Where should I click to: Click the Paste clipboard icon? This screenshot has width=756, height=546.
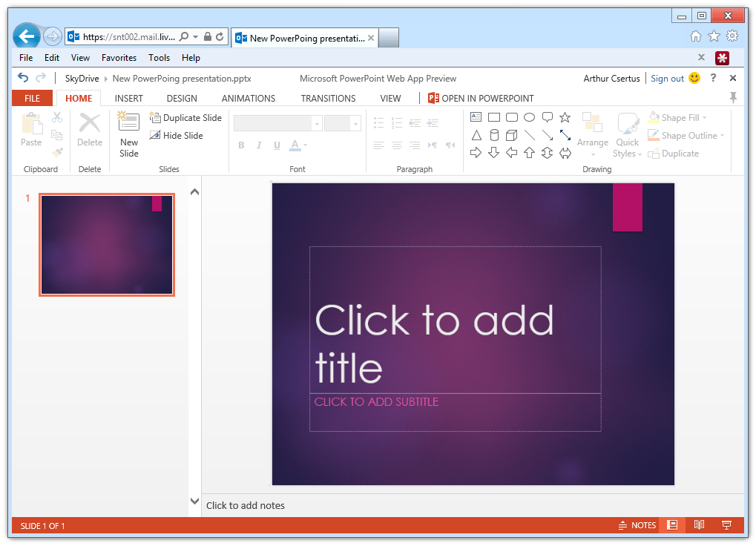[32, 125]
